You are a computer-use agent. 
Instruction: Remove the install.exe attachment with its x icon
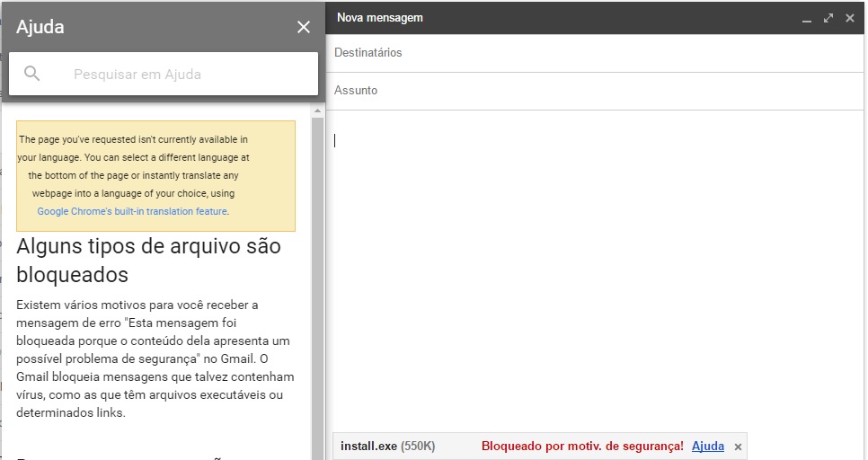point(738,447)
